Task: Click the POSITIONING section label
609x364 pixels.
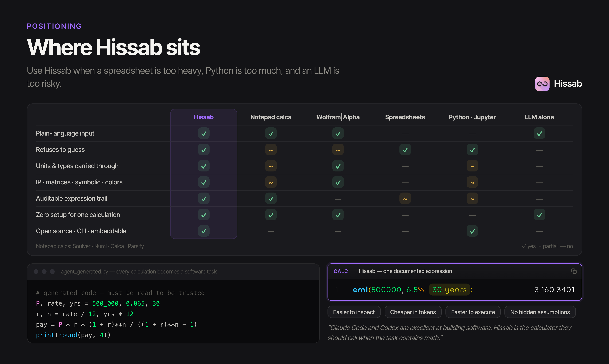Action: coord(54,26)
